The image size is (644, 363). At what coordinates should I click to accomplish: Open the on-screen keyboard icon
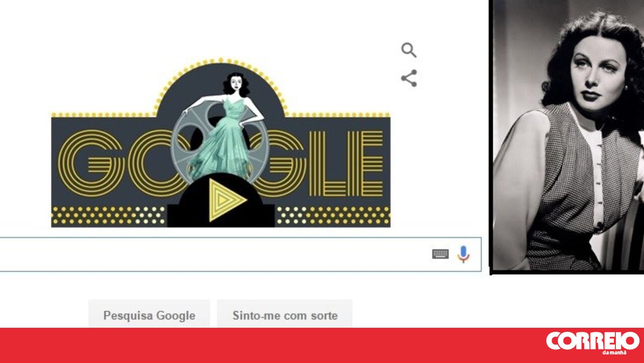point(440,254)
